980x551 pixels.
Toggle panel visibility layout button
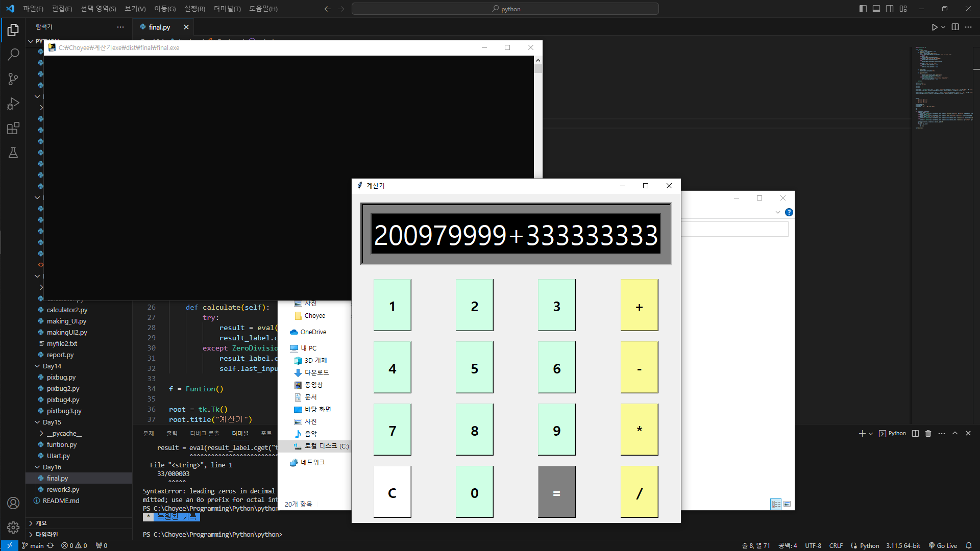coord(876,9)
